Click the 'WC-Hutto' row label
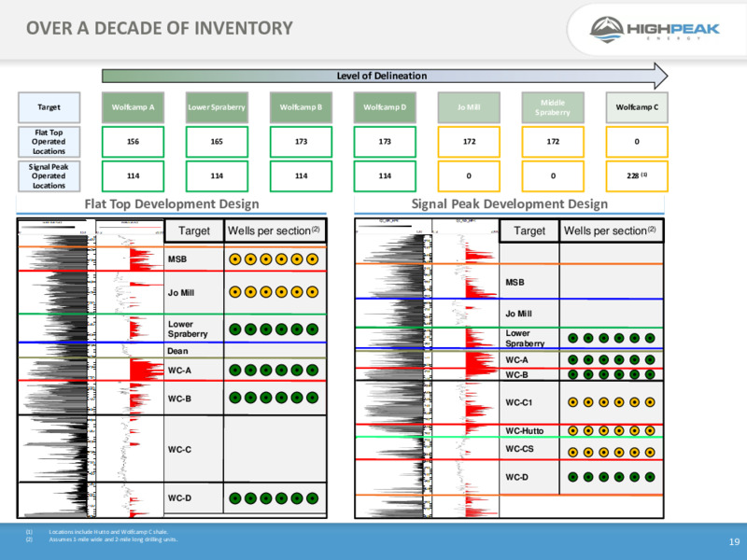 tap(524, 431)
